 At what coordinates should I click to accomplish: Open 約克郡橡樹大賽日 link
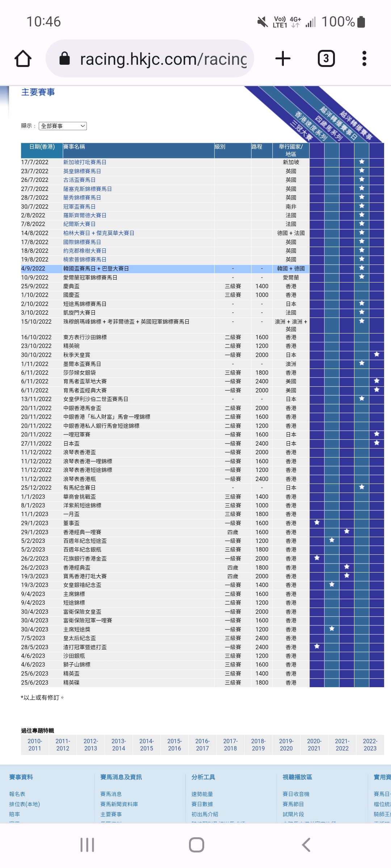[85, 251]
